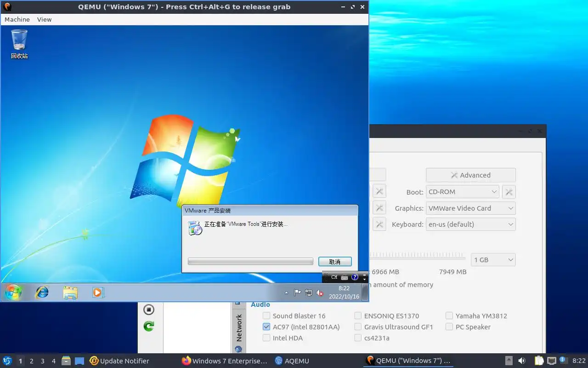Open the Machine menu in QEMU
The image size is (588, 368).
coord(17,19)
